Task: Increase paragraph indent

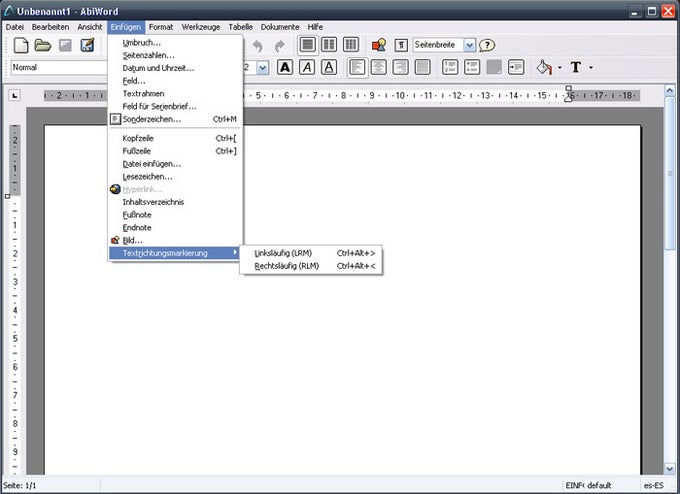Action: 516,67
